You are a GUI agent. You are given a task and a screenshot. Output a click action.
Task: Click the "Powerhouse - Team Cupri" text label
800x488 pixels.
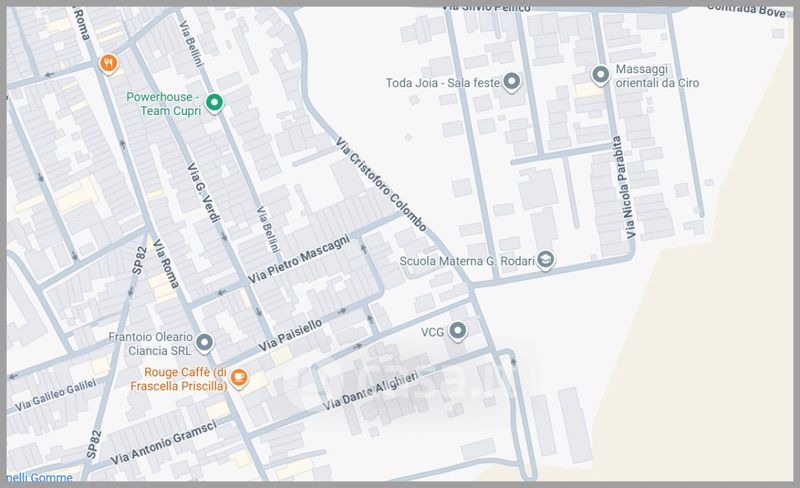click(x=165, y=104)
